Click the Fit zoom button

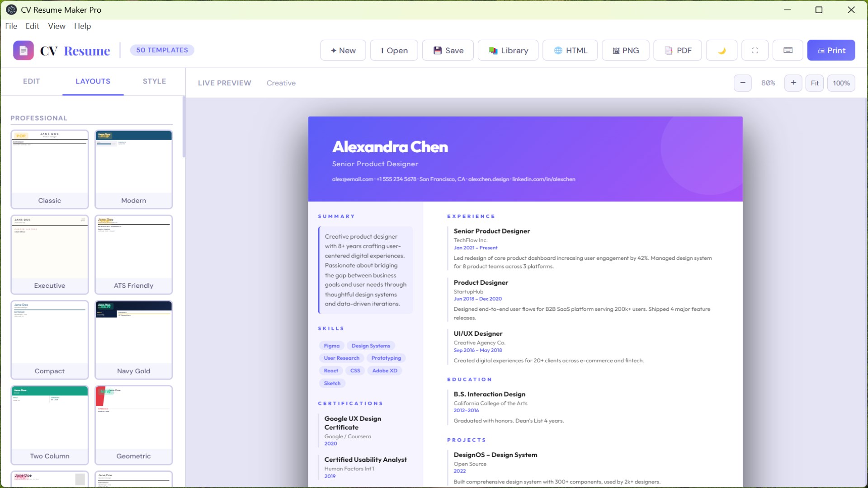[x=814, y=83]
